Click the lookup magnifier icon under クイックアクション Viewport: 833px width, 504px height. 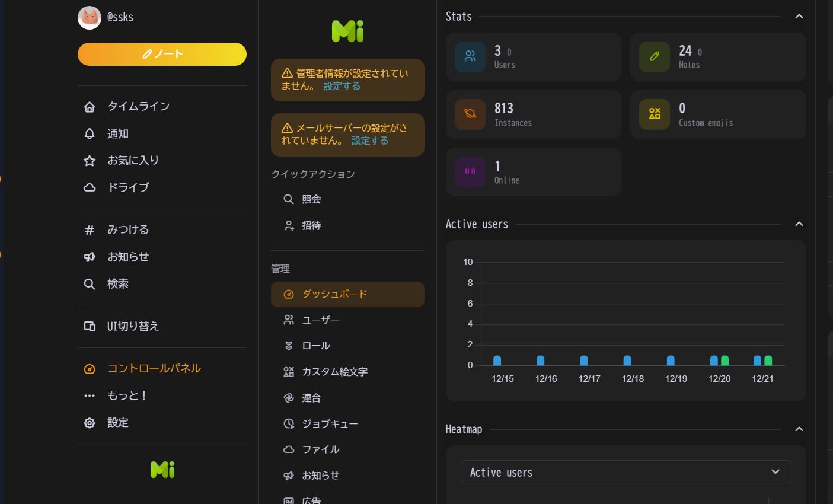tap(289, 199)
